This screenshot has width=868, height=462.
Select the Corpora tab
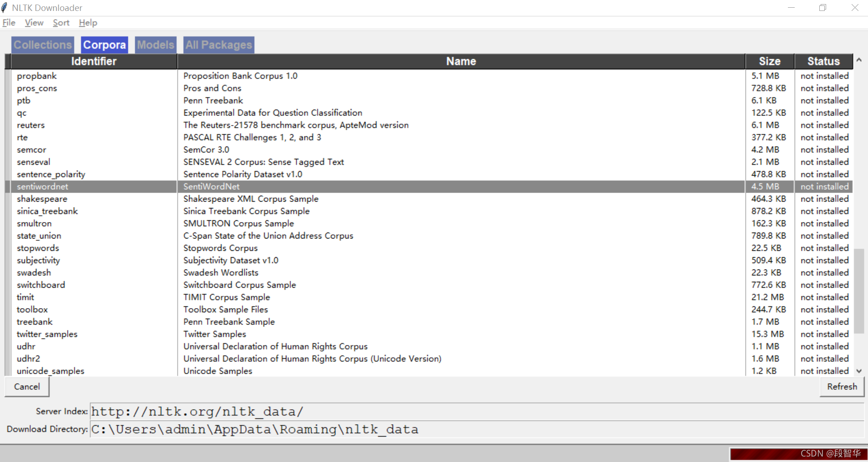pyautogui.click(x=104, y=45)
